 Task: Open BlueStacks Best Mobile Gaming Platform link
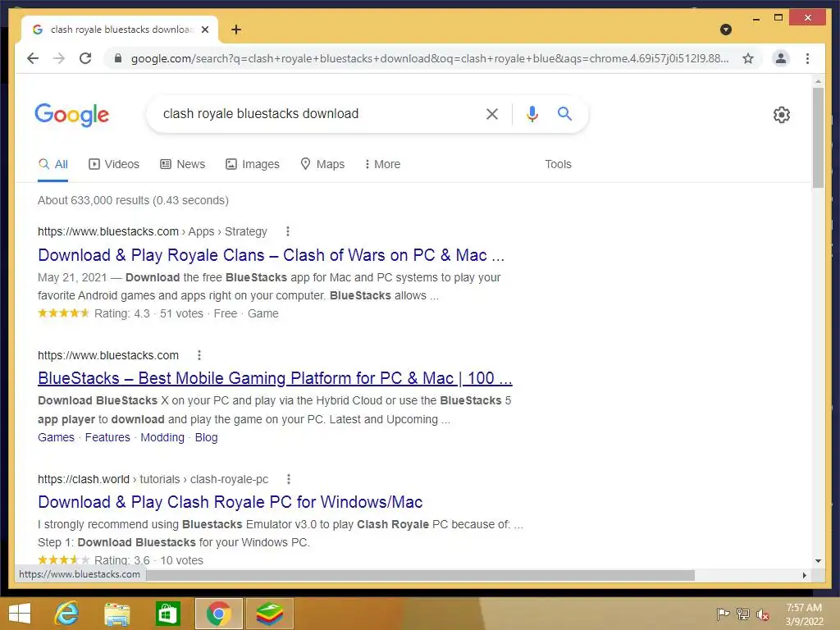pos(275,378)
